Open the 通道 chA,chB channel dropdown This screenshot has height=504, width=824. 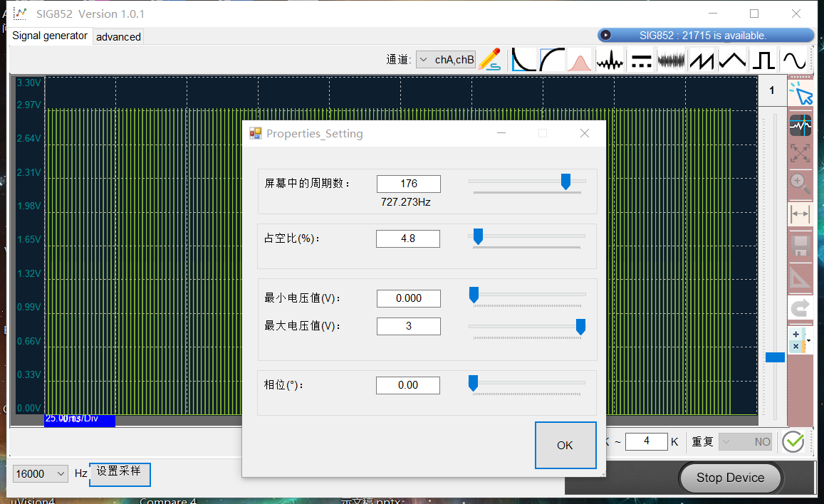446,59
